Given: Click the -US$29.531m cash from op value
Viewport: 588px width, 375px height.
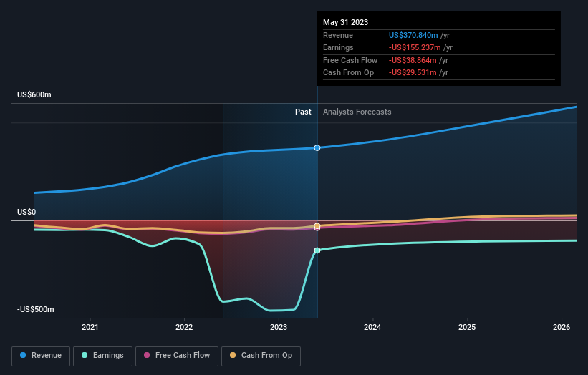Looking at the screenshot, I should click(x=413, y=73).
